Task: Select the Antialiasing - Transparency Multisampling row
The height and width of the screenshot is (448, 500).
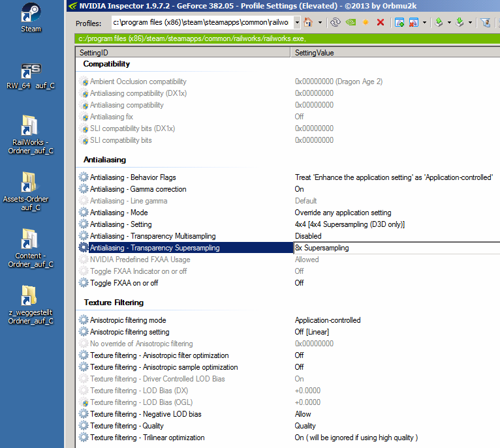Action: pos(288,236)
